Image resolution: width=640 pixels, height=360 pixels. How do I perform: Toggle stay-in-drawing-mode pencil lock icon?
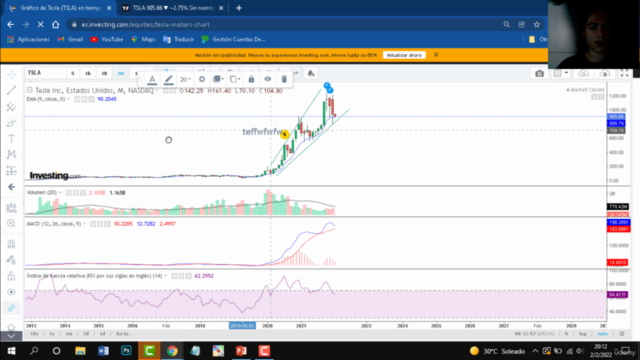tap(11, 260)
